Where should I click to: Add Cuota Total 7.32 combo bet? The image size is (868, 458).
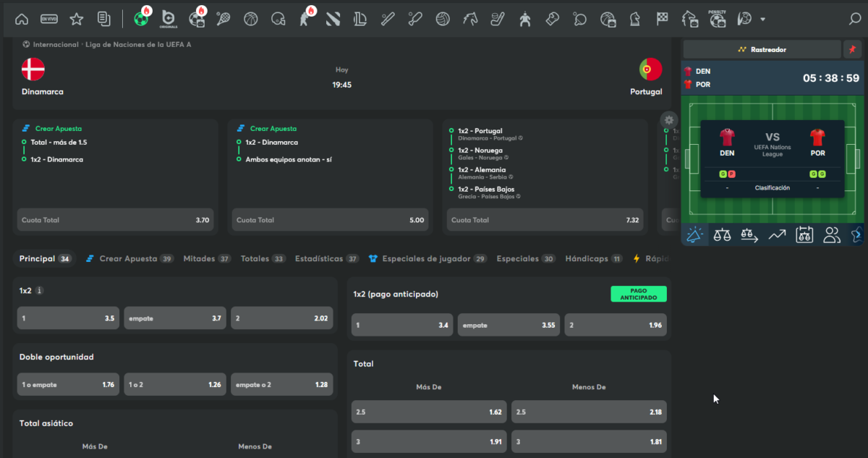coord(545,220)
